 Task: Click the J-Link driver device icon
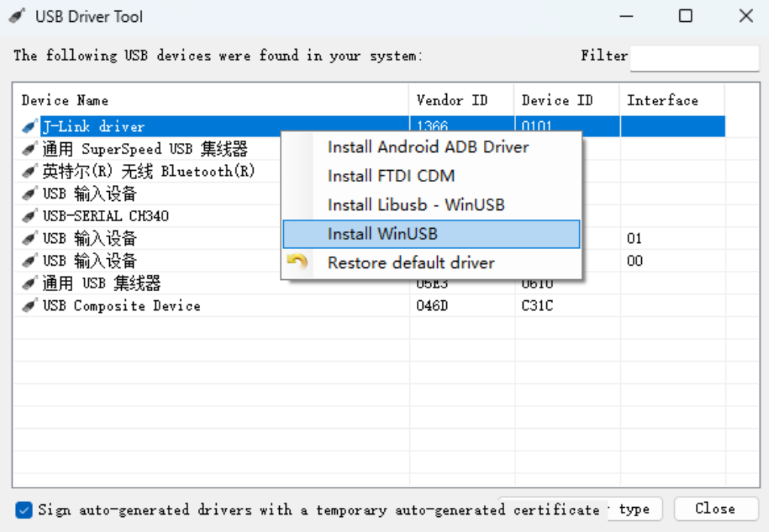pyautogui.click(x=29, y=126)
